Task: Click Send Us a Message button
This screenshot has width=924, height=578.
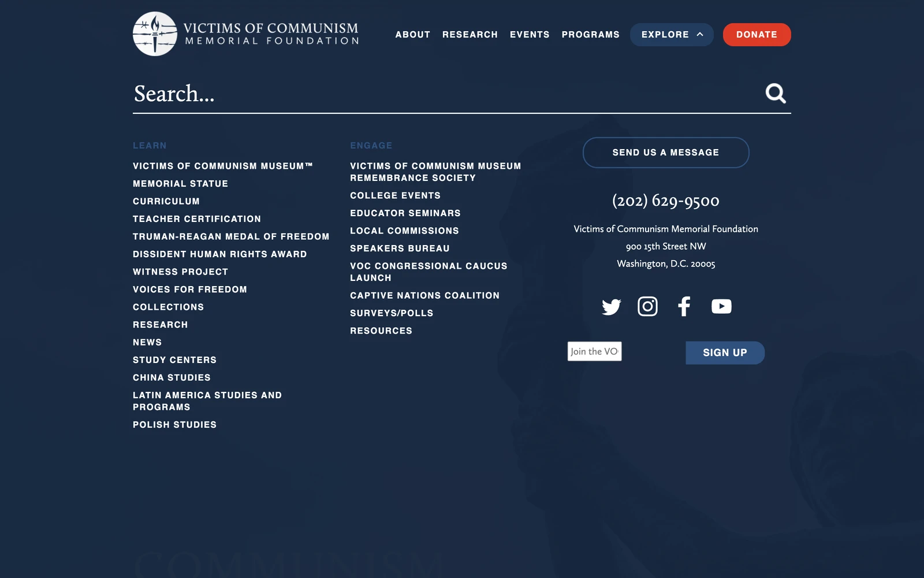Action: click(x=666, y=153)
